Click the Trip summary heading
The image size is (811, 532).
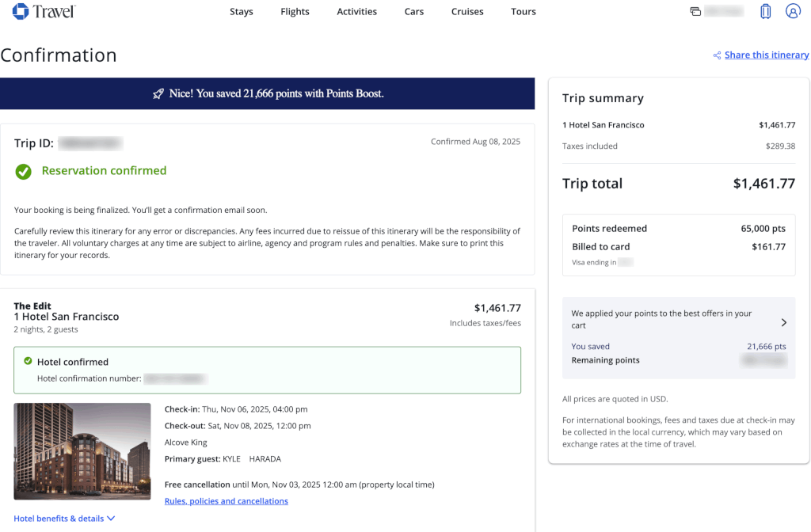point(603,98)
